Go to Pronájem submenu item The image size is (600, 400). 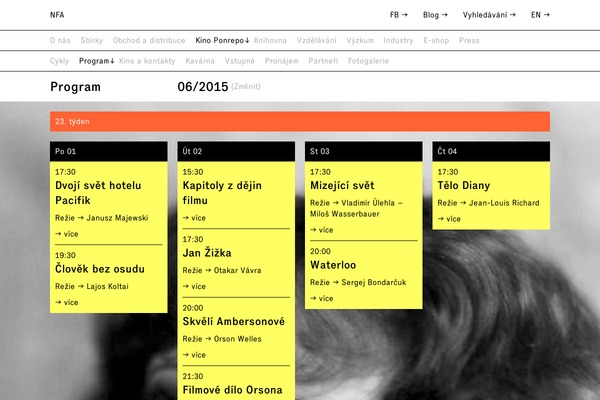pyautogui.click(x=282, y=61)
